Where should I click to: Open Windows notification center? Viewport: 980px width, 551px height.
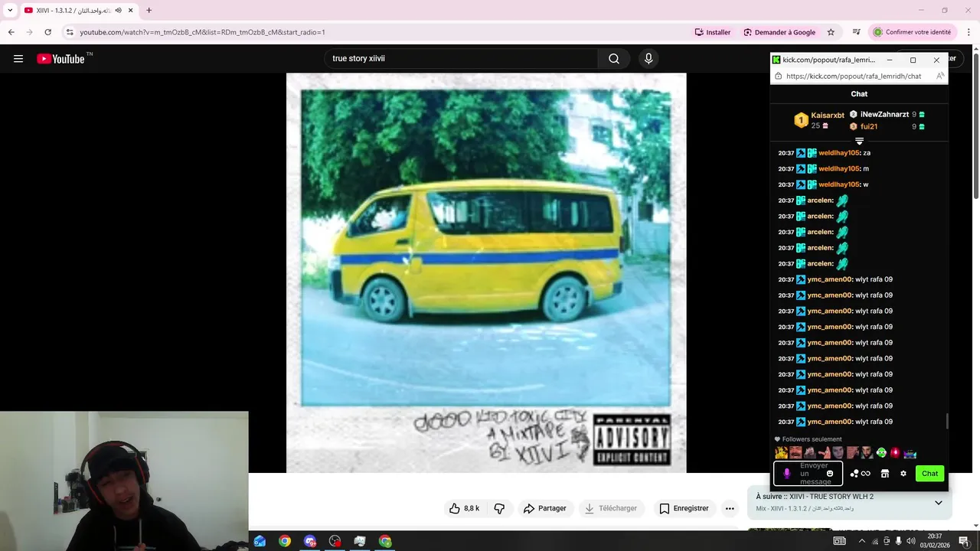963,541
